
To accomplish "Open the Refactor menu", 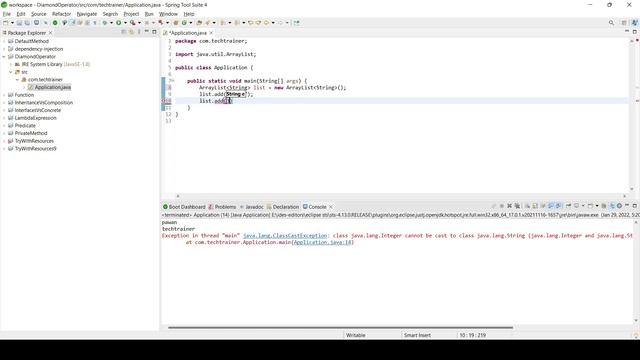I will click(x=61, y=14).
